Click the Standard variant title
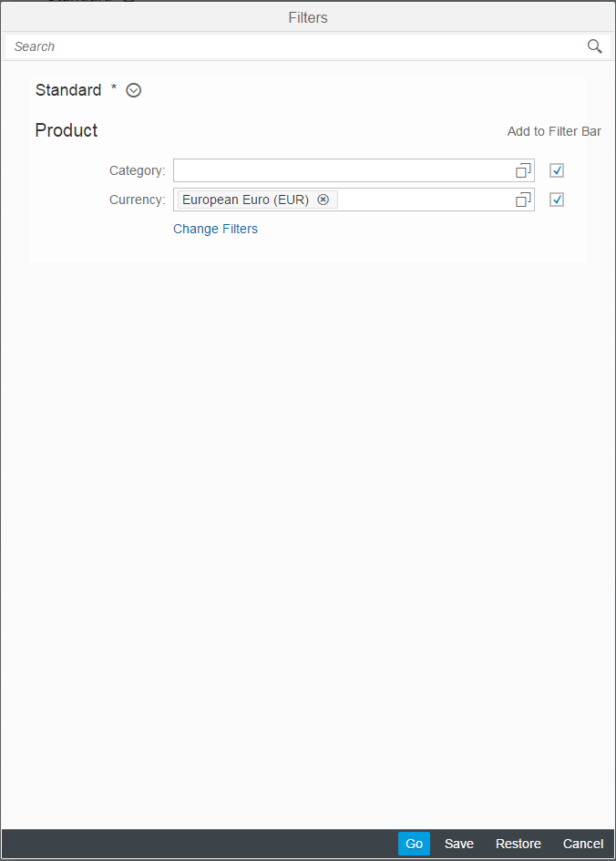616x861 pixels. tap(68, 90)
